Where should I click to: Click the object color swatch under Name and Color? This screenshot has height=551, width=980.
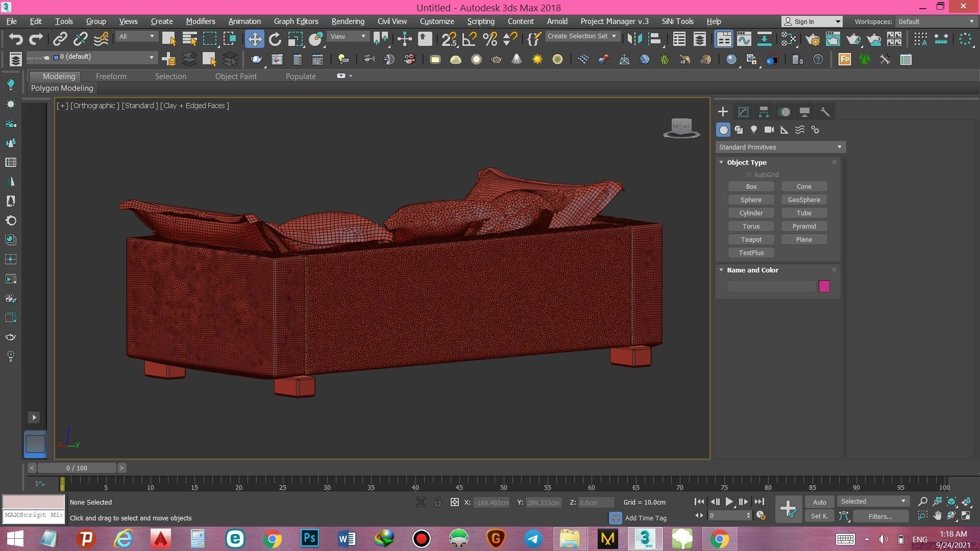click(825, 286)
